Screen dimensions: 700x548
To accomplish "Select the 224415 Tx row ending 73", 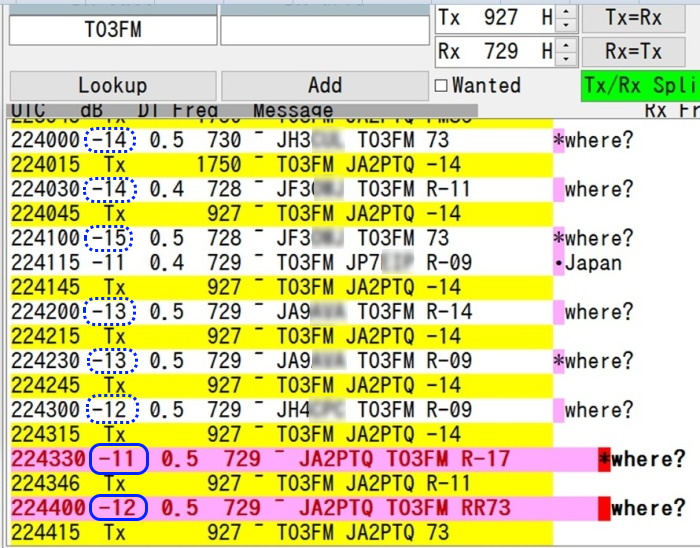I will pos(281,533).
